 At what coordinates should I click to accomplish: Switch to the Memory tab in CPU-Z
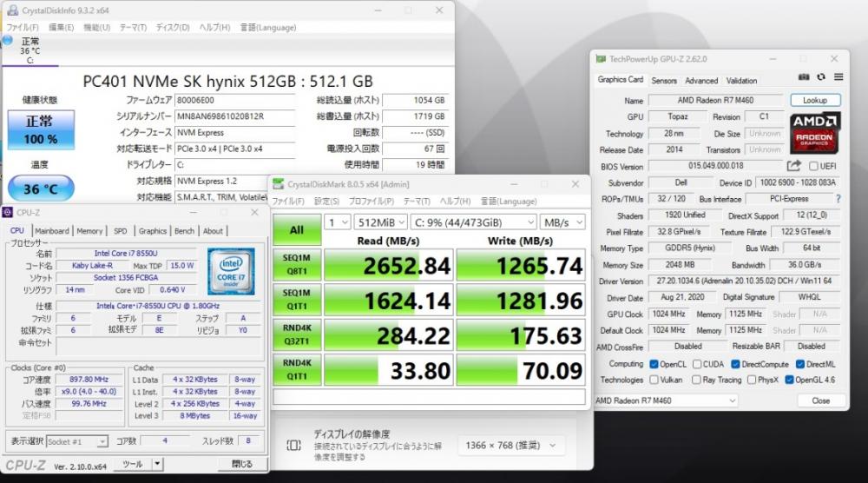[x=89, y=231]
